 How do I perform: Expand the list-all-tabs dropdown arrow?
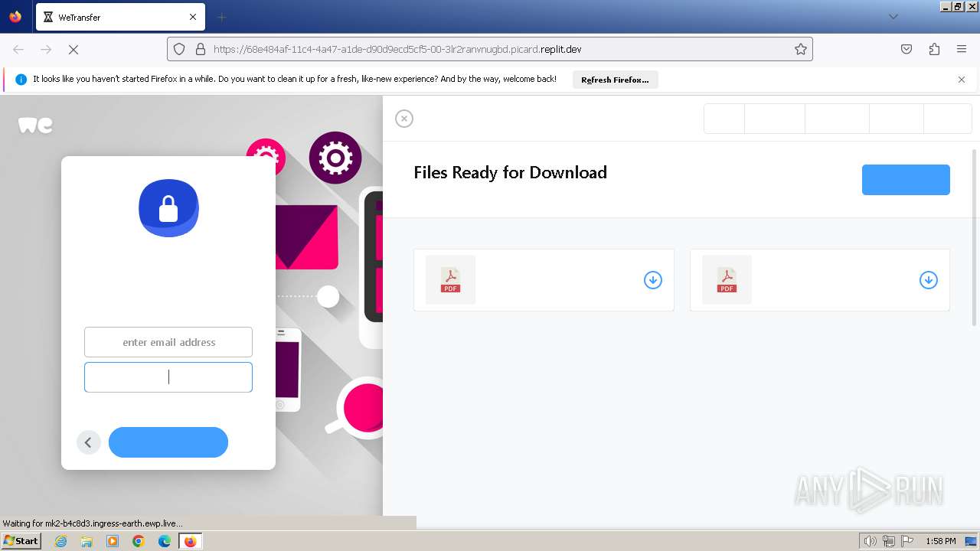tap(893, 17)
